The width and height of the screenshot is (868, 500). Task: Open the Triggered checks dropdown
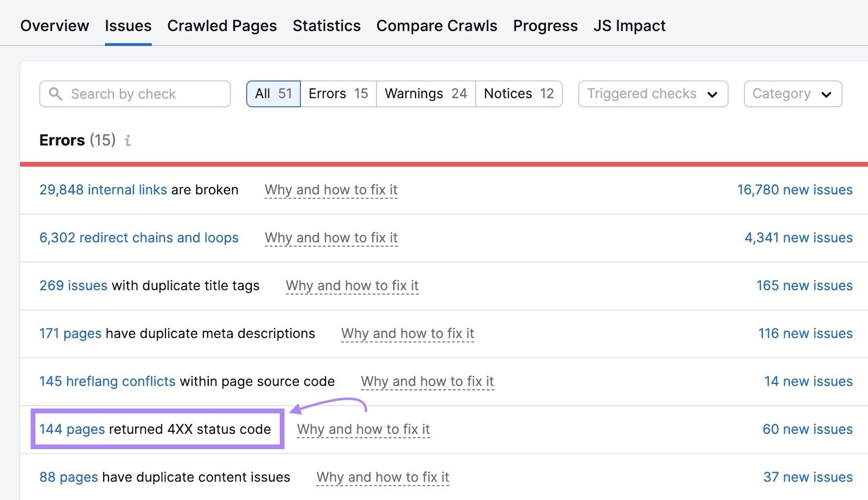pyautogui.click(x=653, y=94)
